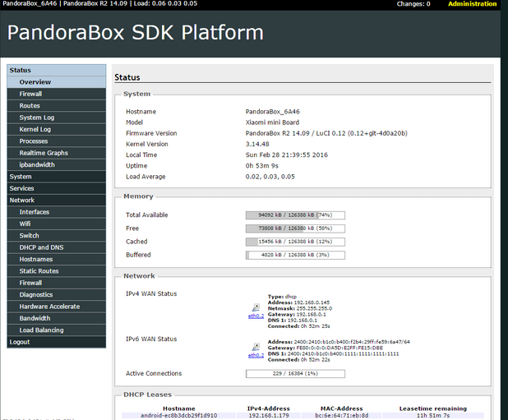Open Hardware Accelerate settings
The width and height of the screenshot is (508, 420).
[x=57, y=307]
